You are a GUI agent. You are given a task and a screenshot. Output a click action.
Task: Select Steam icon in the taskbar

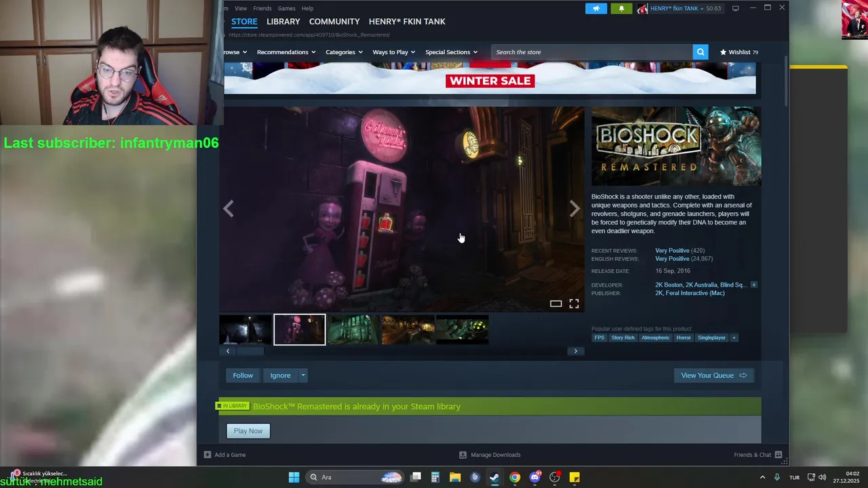494,477
